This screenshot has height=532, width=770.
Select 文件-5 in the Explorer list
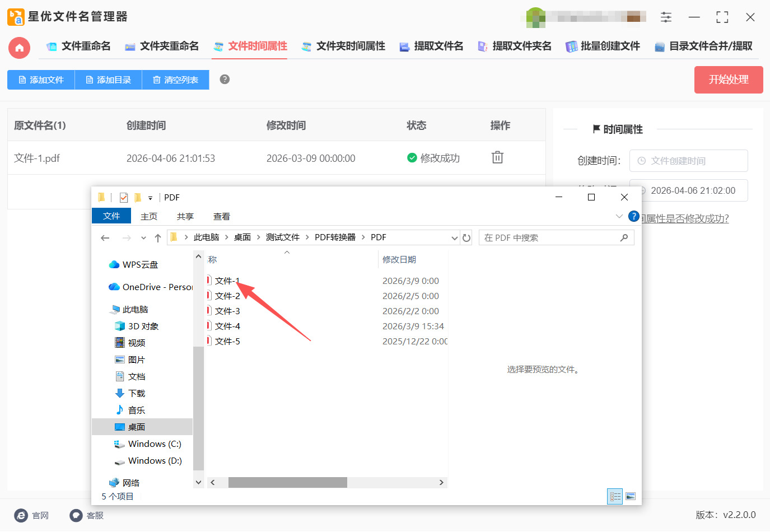[x=227, y=342]
